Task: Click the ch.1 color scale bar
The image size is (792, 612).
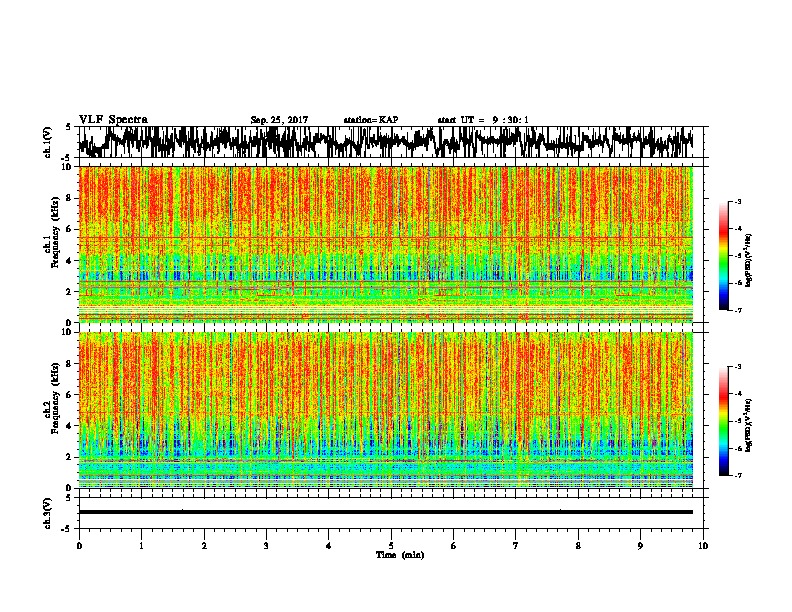Action: pyautogui.click(x=723, y=256)
